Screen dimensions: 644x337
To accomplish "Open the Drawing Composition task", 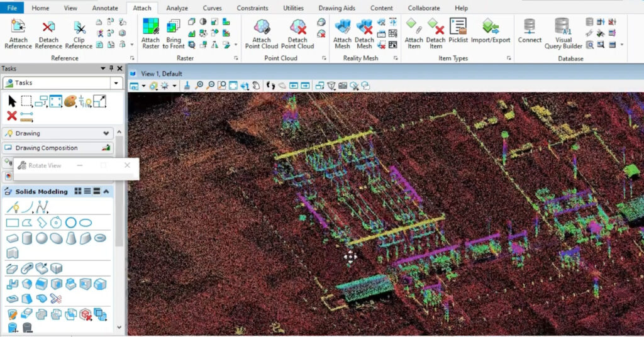I will coord(58,148).
